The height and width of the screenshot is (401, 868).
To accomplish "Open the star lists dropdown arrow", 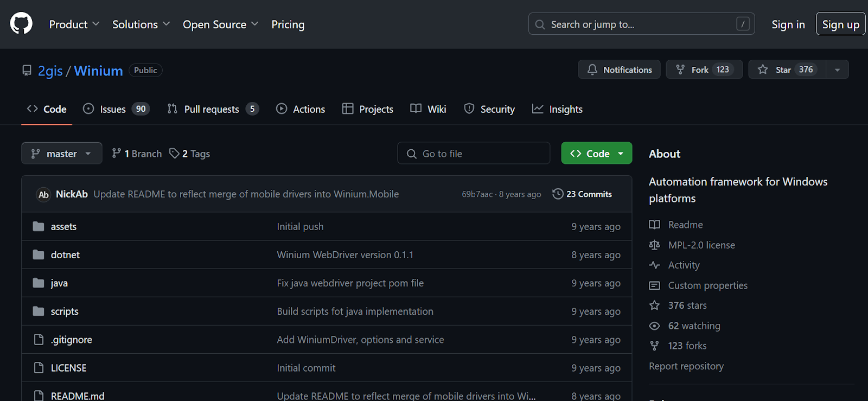I will pyautogui.click(x=837, y=69).
